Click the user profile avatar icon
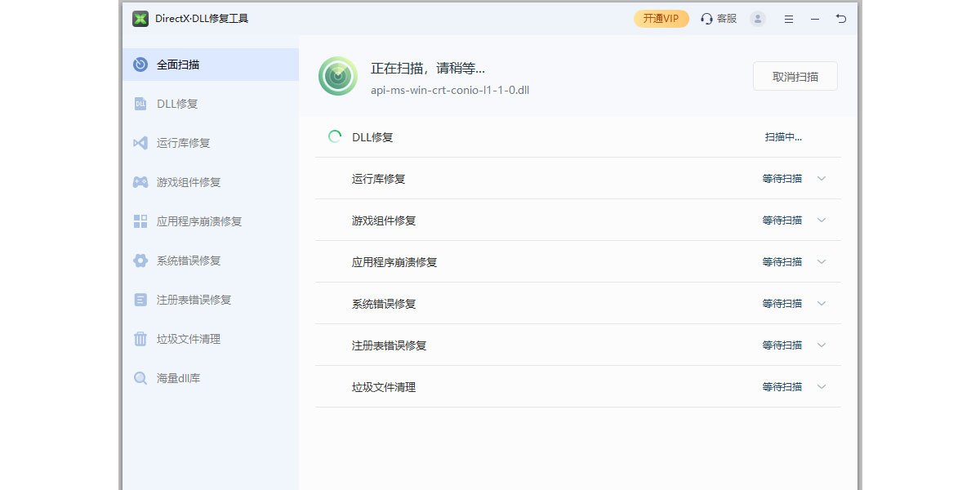980x490 pixels. tap(758, 19)
